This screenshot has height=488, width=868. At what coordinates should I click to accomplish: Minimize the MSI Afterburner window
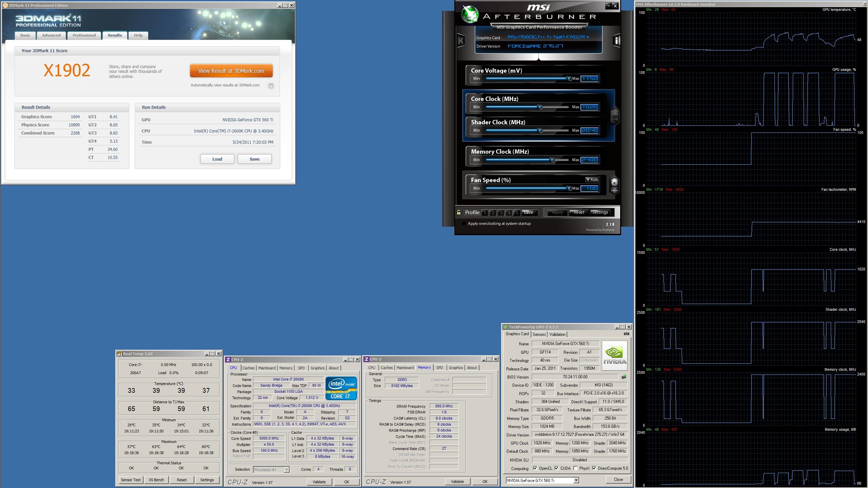pos(609,6)
